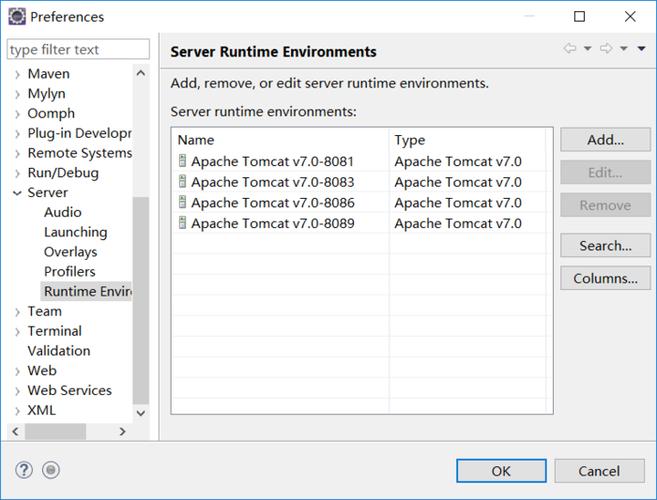Expand the Web tree node
657x500 pixels.
click(17, 371)
